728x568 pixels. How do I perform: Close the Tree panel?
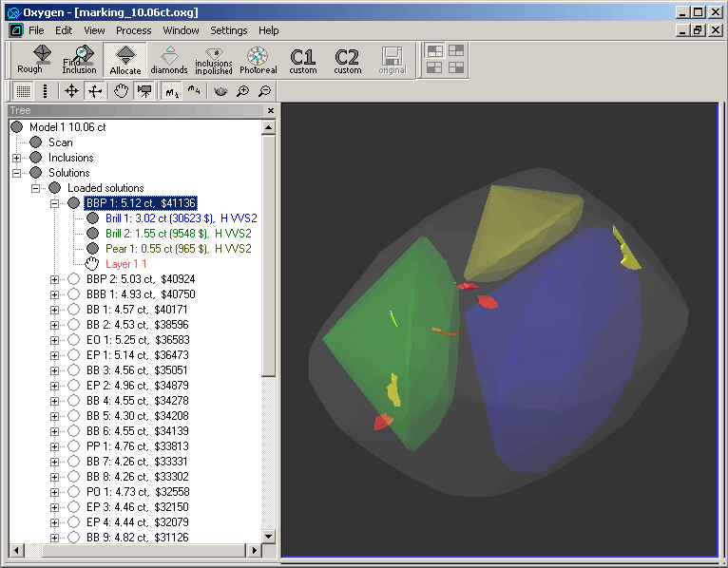tap(270, 111)
